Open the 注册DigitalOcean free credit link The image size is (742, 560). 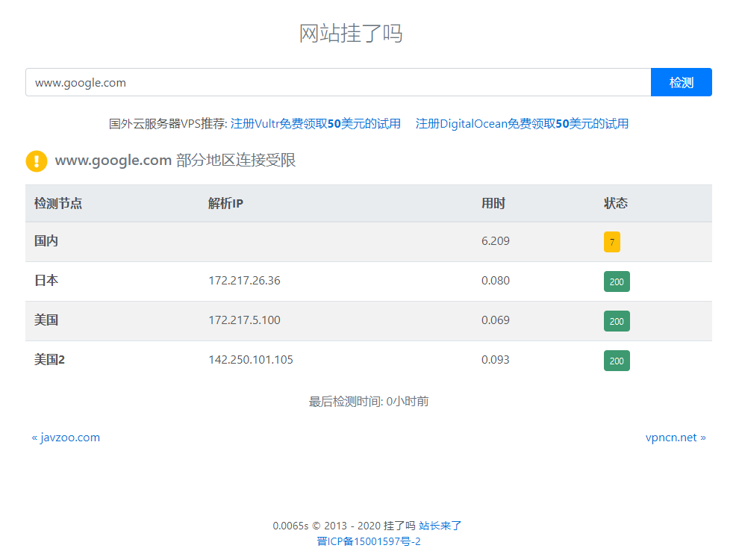point(521,123)
